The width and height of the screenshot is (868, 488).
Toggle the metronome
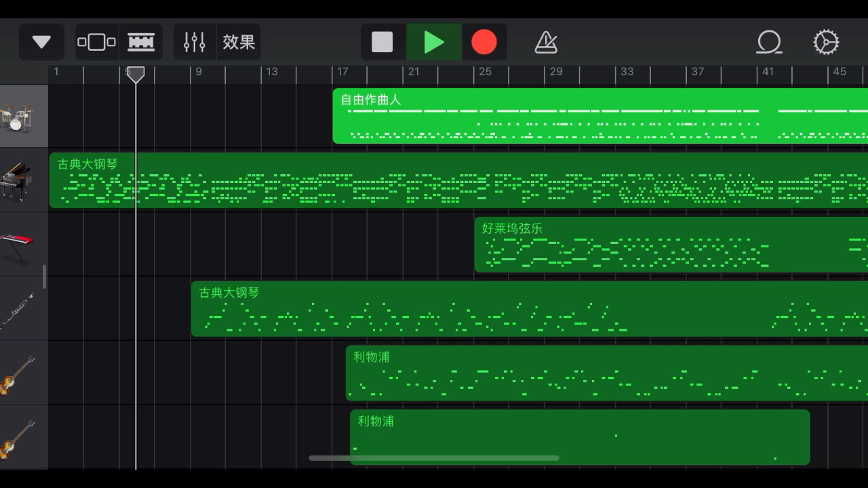[546, 42]
